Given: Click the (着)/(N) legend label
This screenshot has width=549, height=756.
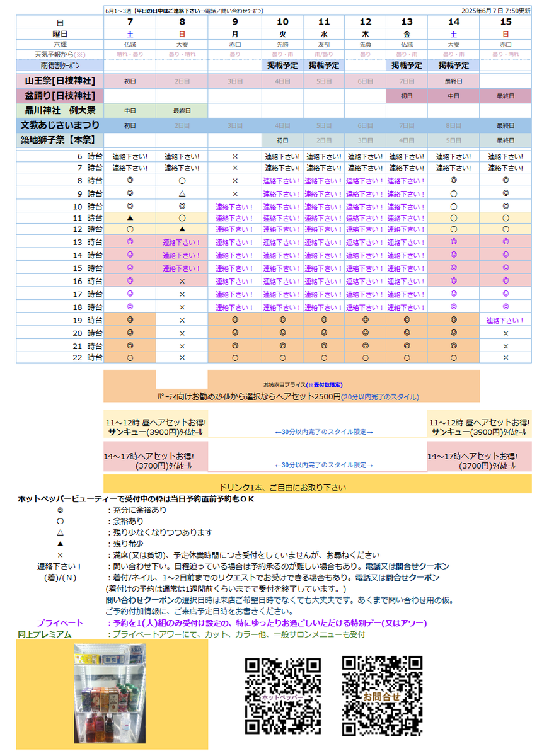Looking at the screenshot, I should pos(61,578).
